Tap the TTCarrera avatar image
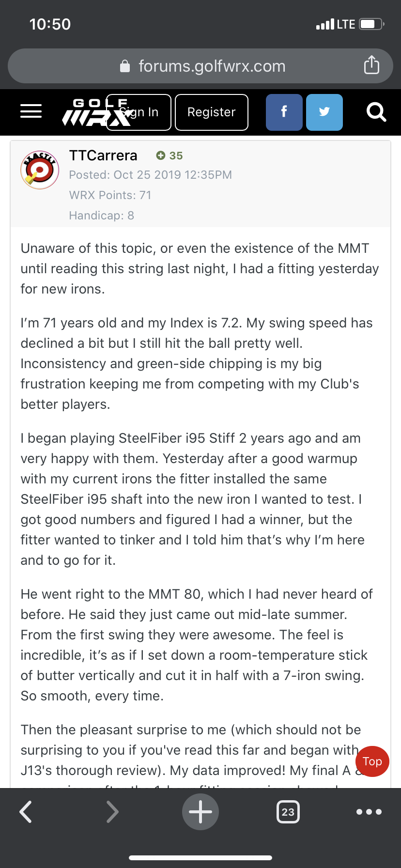This screenshot has width=401, height=868. 40,170
